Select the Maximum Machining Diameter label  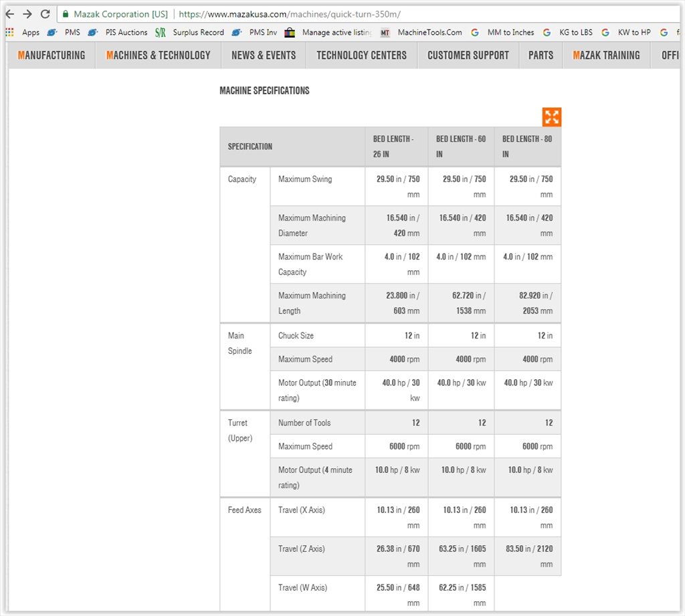312,225
